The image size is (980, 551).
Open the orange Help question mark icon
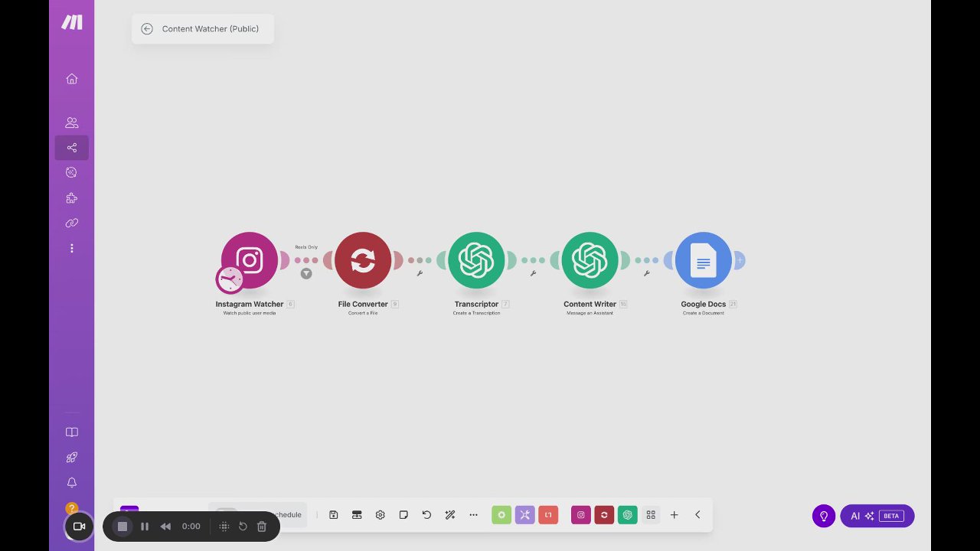[72, 508]
